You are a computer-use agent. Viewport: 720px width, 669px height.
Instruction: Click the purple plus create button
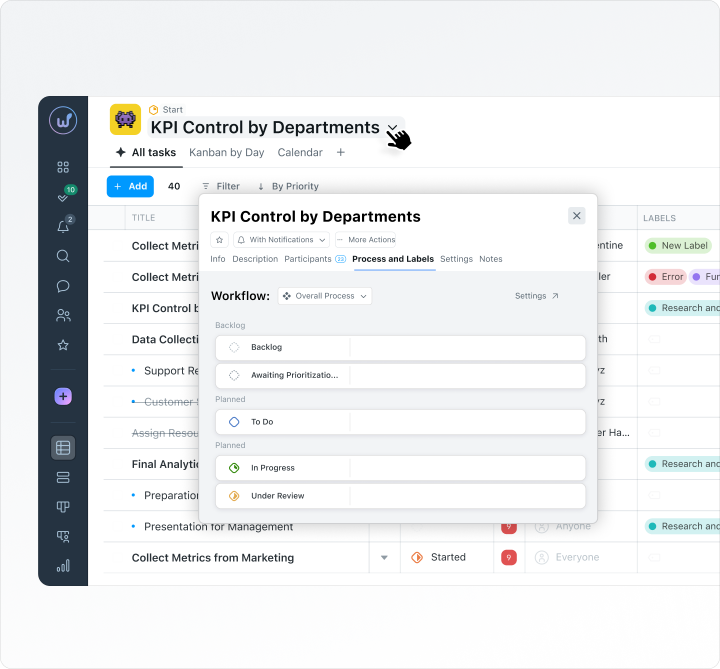(63, 396)
